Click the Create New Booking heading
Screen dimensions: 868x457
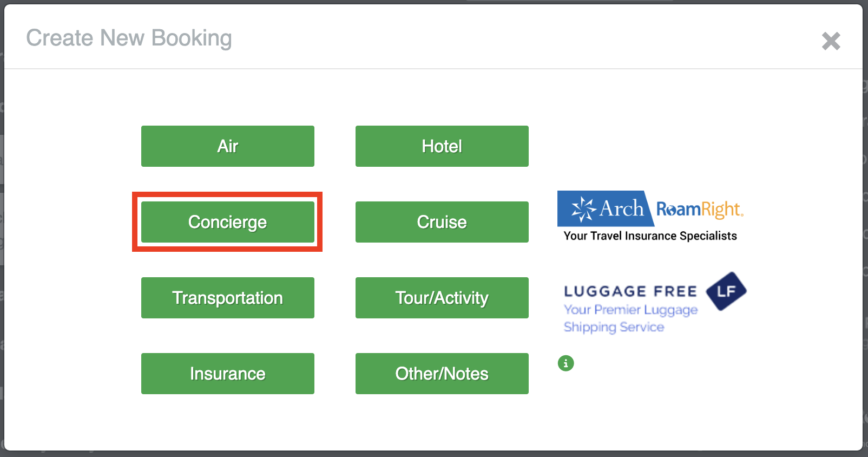click(129, 38)
